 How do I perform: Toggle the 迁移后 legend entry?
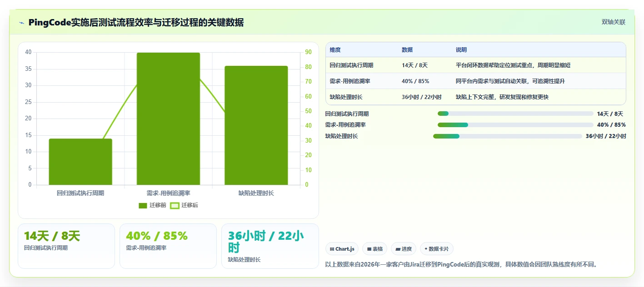tap(184, 205)
